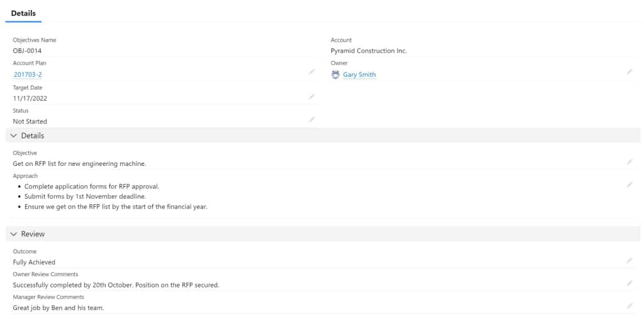Collapse the Details section chevron
Image resolution: width=644 pixels, height=320 pixels.
(x=14, y=136)
